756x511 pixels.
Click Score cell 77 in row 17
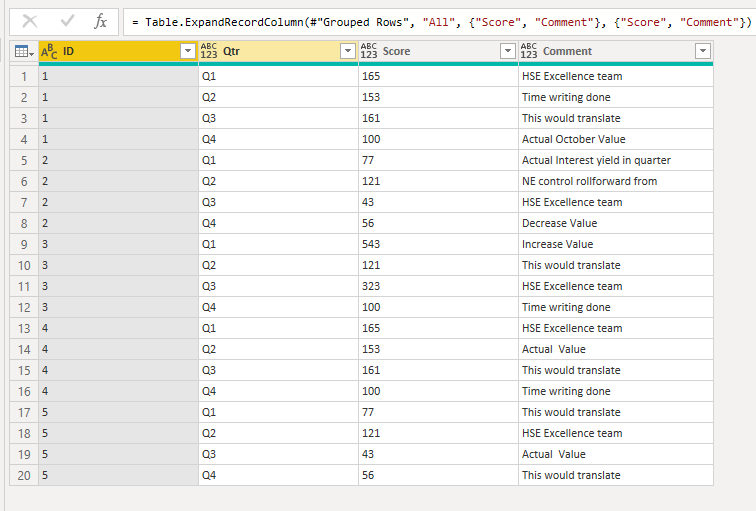pyautogui.click(x=438, y=412)
